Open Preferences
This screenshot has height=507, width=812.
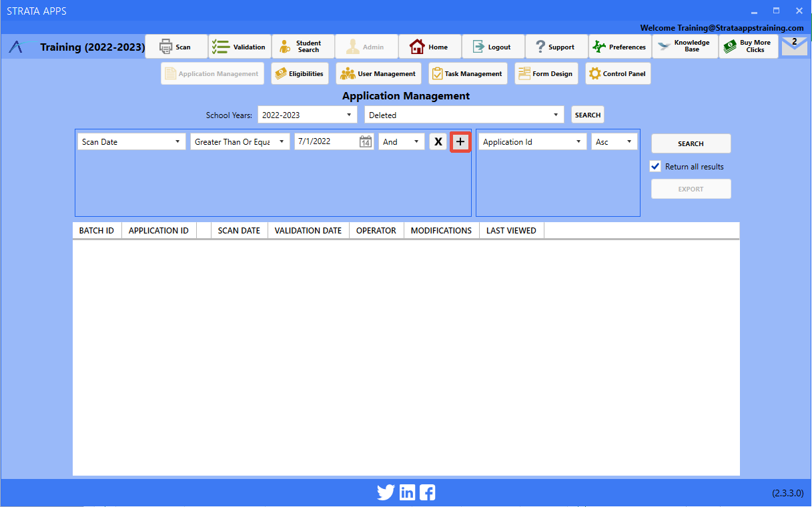click(620, 47)
